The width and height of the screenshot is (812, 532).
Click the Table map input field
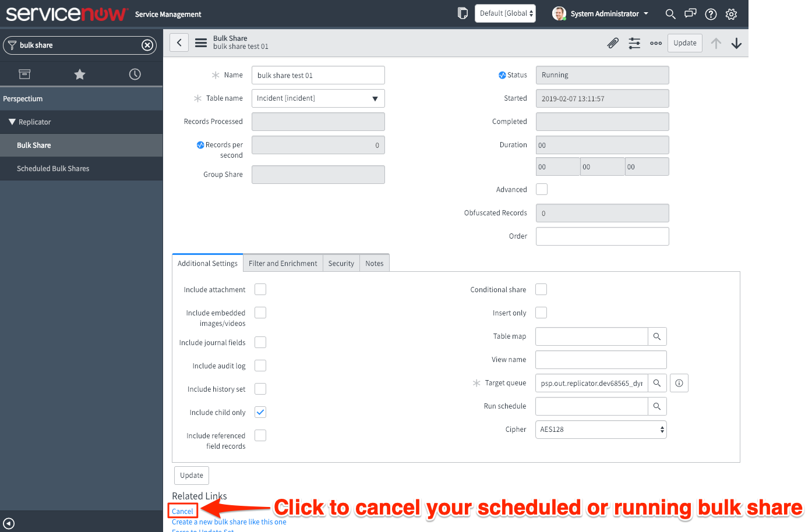click(x=592, y=336)
